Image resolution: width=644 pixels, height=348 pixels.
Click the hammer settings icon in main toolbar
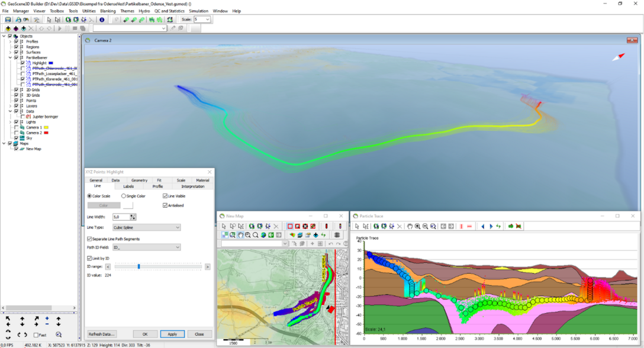click(x=37, y=20)
